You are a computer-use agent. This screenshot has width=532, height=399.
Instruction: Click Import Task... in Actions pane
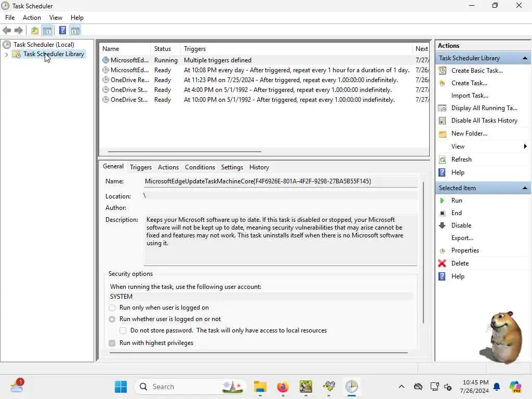coord(470,96)
